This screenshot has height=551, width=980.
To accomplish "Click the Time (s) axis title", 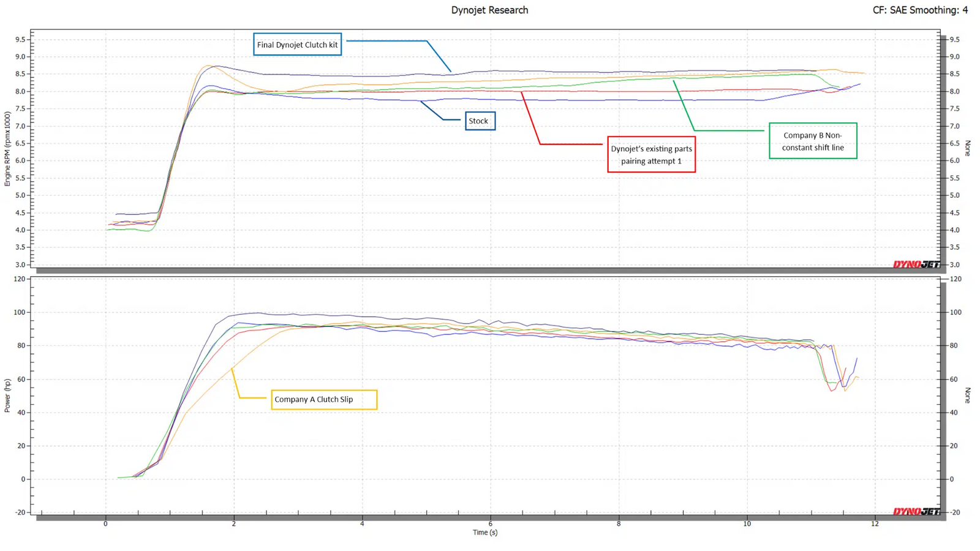I will 485,533.
